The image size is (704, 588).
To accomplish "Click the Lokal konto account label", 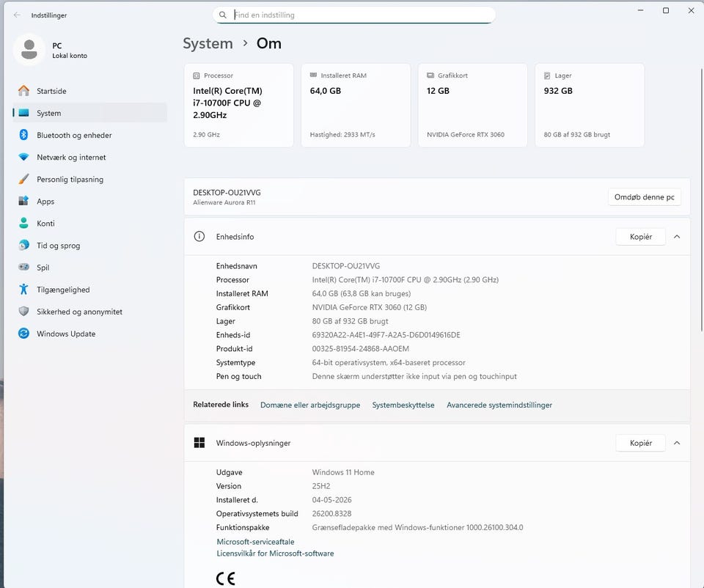I will pyautogui.click(x=70, y=56).
